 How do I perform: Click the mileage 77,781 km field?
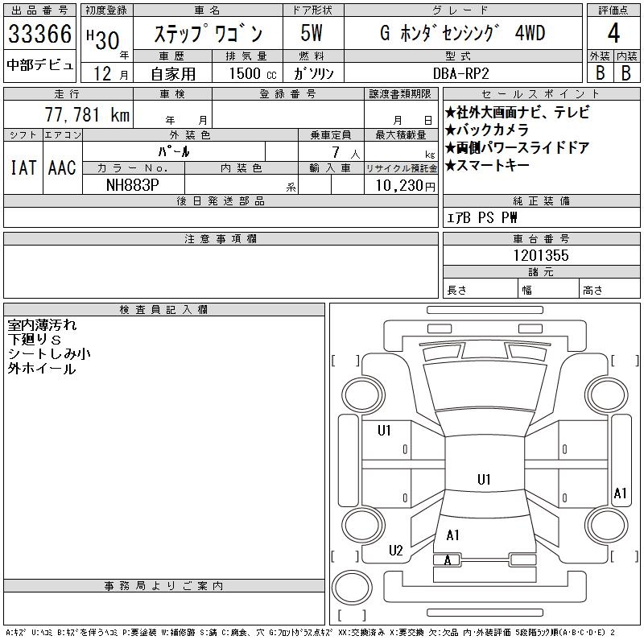pyautogui.click(x=68, y=114)
